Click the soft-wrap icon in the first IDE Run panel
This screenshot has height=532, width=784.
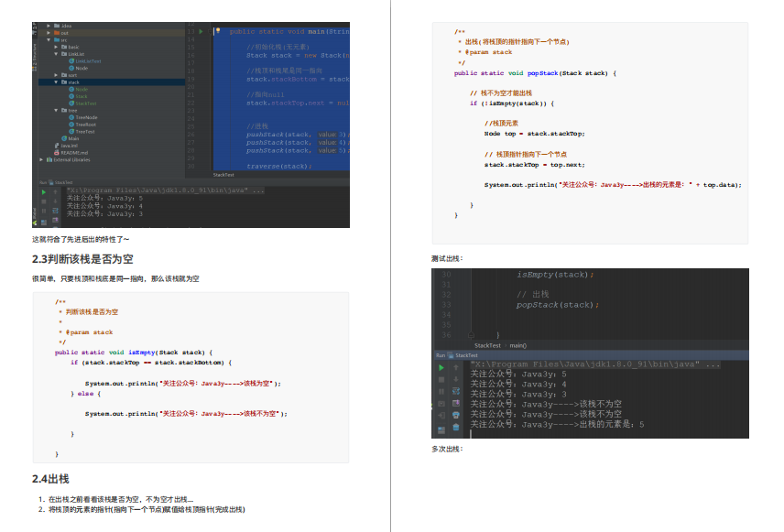click(x=55, y=211)
